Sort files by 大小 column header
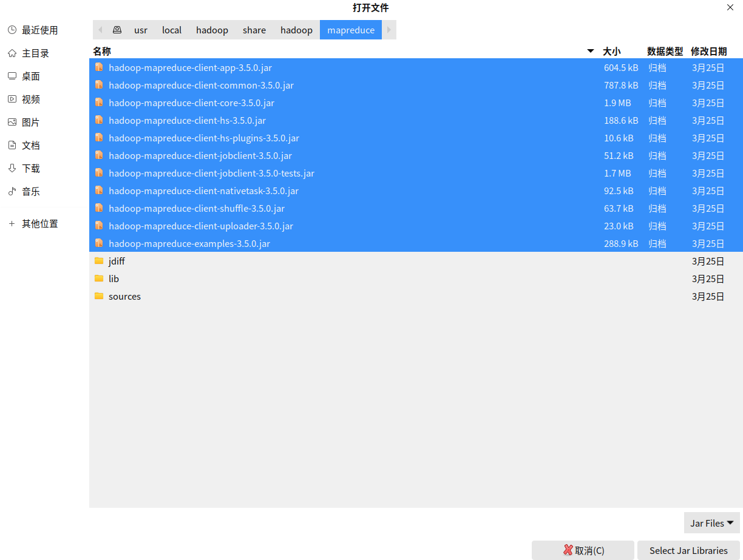Screen dimensions: 743x560 point(612,51)
